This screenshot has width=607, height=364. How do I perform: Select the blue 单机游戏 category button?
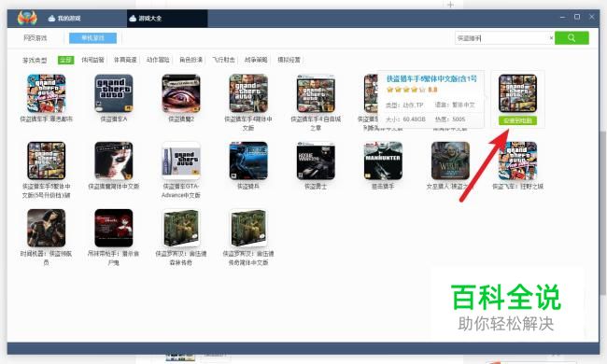pos(92,38)
